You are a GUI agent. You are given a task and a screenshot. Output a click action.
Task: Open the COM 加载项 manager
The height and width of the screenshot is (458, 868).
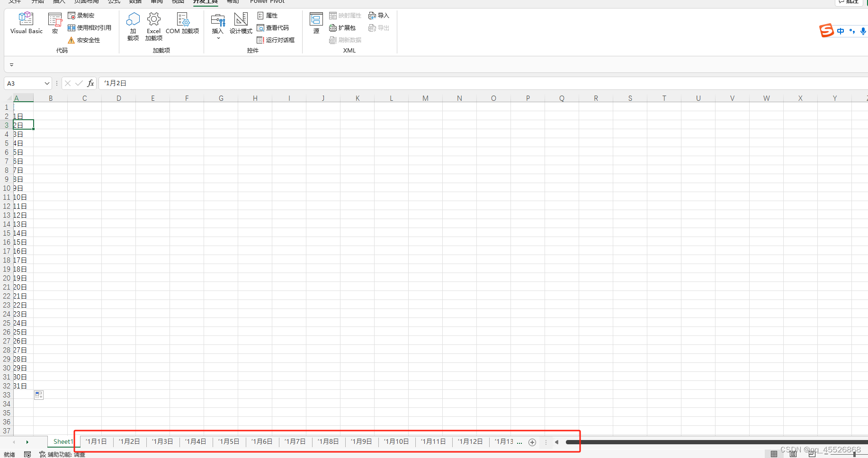[183, 25]
